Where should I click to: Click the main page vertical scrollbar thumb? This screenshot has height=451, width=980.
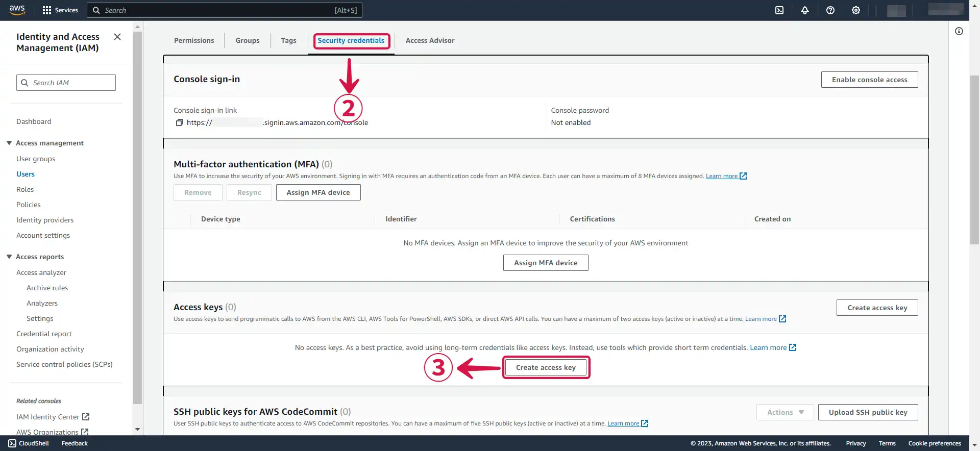(974, 160)
